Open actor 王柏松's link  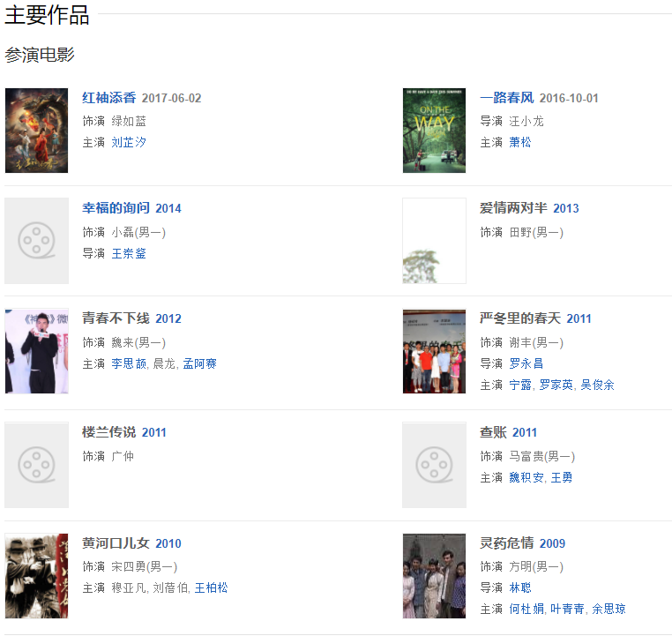(212, 587)
